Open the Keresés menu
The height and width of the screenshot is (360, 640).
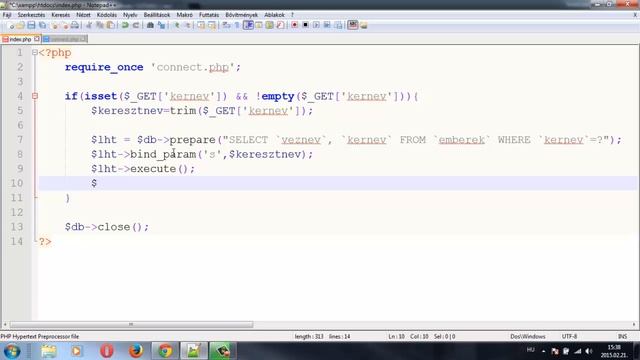coord(60,15)
